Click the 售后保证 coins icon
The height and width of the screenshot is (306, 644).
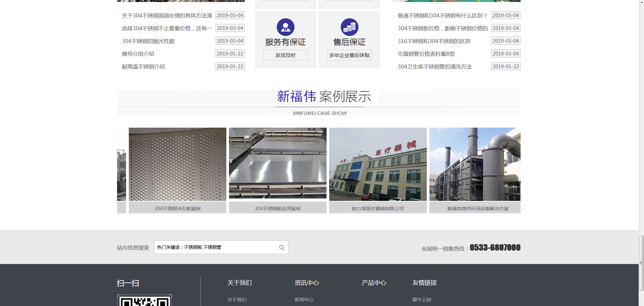point(349,27)
